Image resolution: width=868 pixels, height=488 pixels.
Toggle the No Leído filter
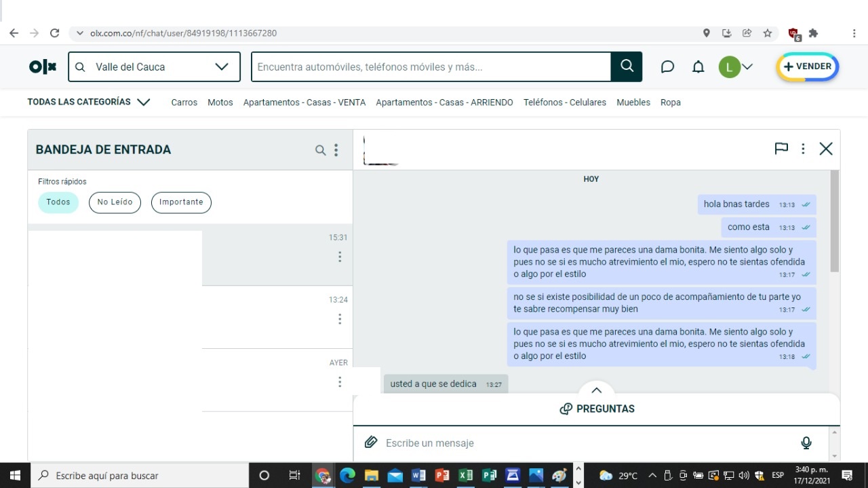(x=115, y=202)
